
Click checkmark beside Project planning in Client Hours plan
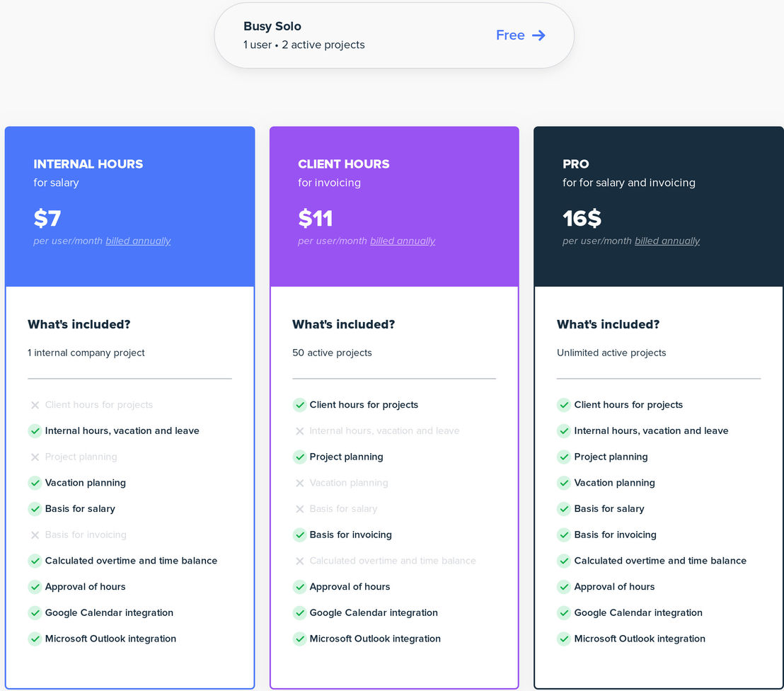point(299,457)
